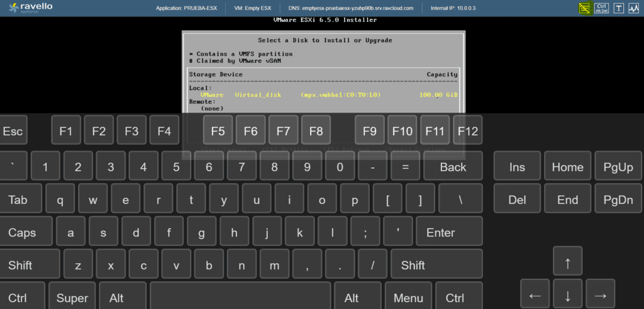
Task: Tap the F7 key
Action: pyautogui.click(x=284, y=130)
